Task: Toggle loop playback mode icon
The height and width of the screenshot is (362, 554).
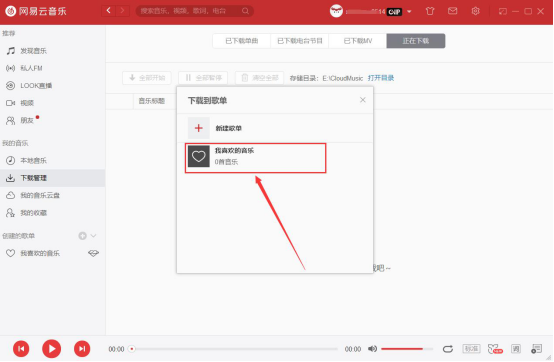Action: pos(448,349)
